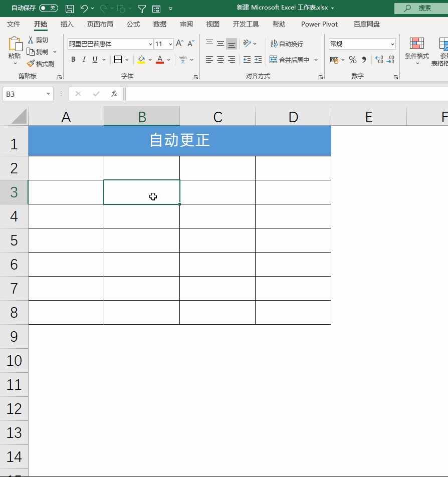The width and height of the screenshot is (448, 477).
Task: Click the Middle Align icon
Action: (220, 43)
